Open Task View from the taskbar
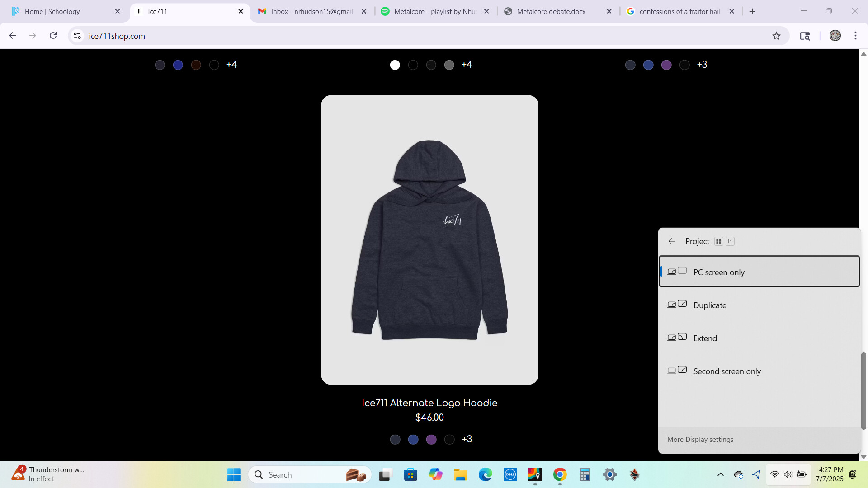 click(385, 474)
